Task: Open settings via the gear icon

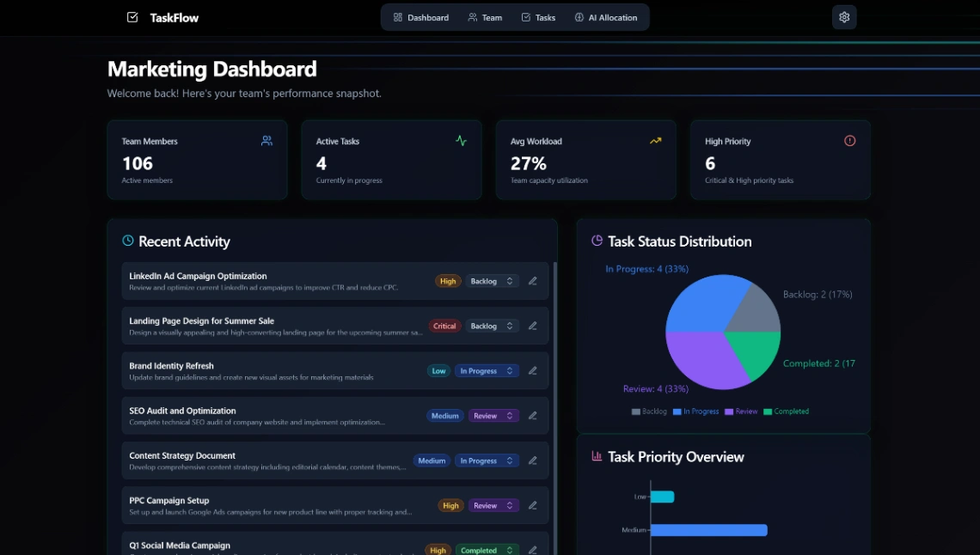Action: pos(843,16)
